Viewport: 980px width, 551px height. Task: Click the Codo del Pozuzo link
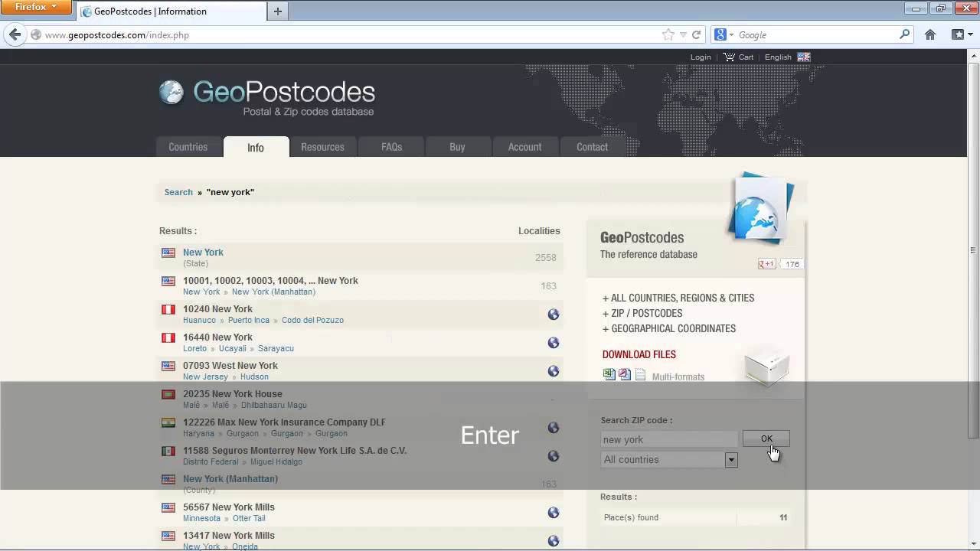coord(312,320)
